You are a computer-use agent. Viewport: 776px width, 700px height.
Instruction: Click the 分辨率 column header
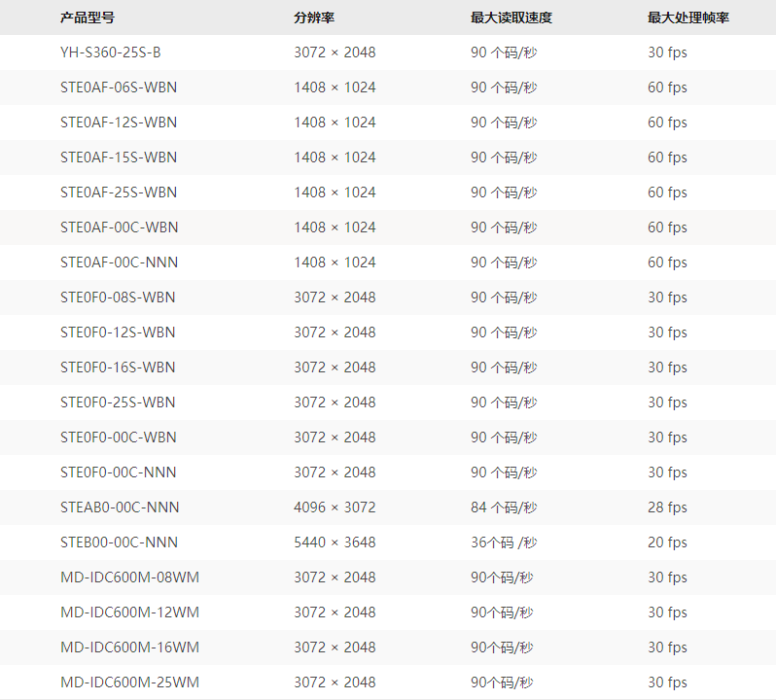click(x=314, y=17)
